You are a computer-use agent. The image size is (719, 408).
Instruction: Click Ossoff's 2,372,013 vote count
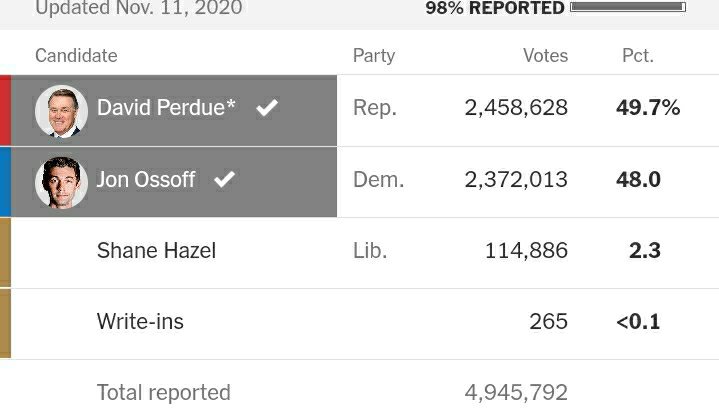[516, 180]
